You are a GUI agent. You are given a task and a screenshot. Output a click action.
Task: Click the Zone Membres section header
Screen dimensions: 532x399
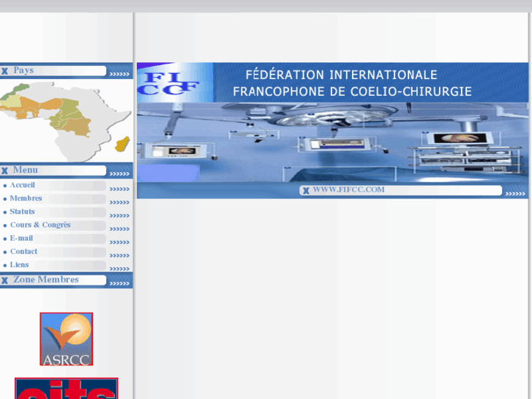66,280
